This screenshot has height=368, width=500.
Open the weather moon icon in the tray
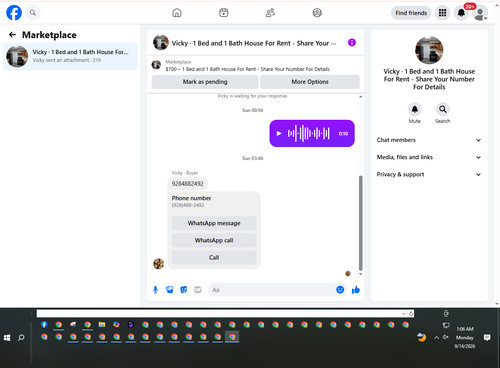point(422,337)
